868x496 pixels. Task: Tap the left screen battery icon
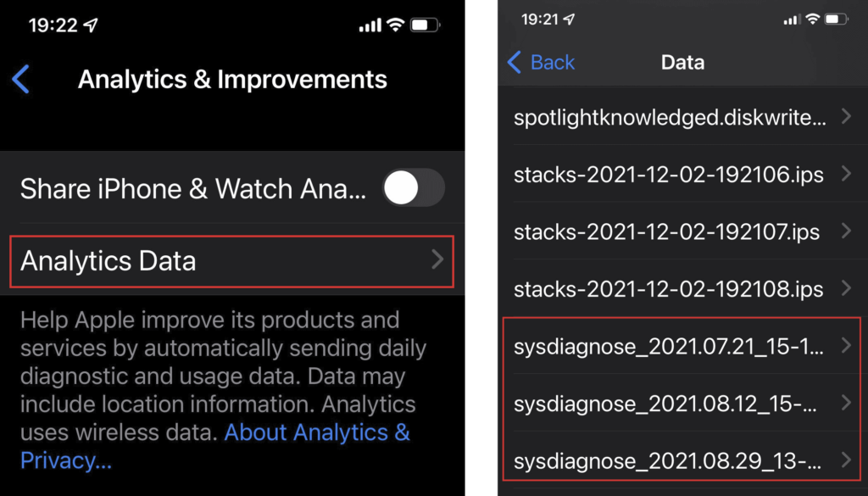point(425,25)
